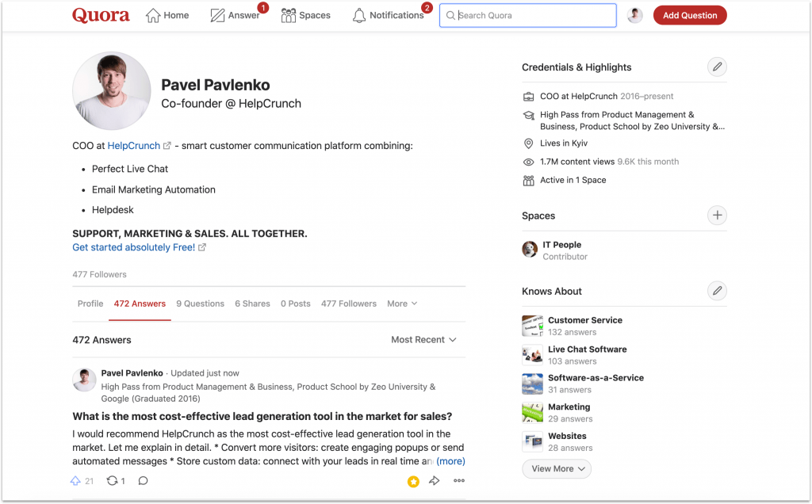
Task: Click the gold star award icon
Action: point(413,482)
